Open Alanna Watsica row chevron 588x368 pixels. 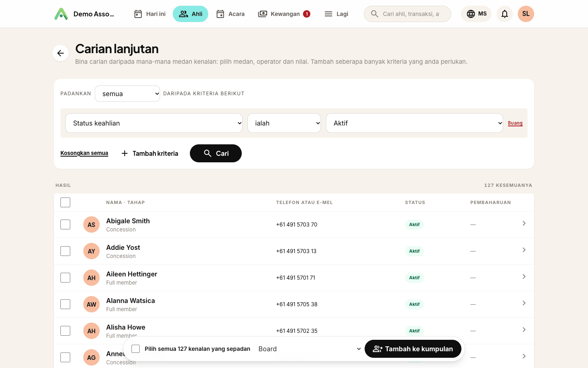click(524, 303)
